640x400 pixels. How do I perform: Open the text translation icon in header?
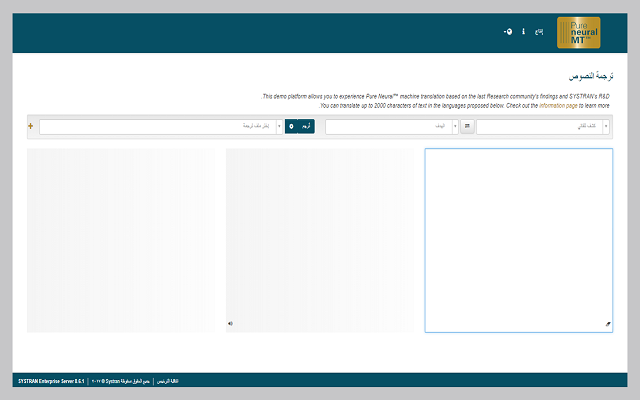point(539,32)
